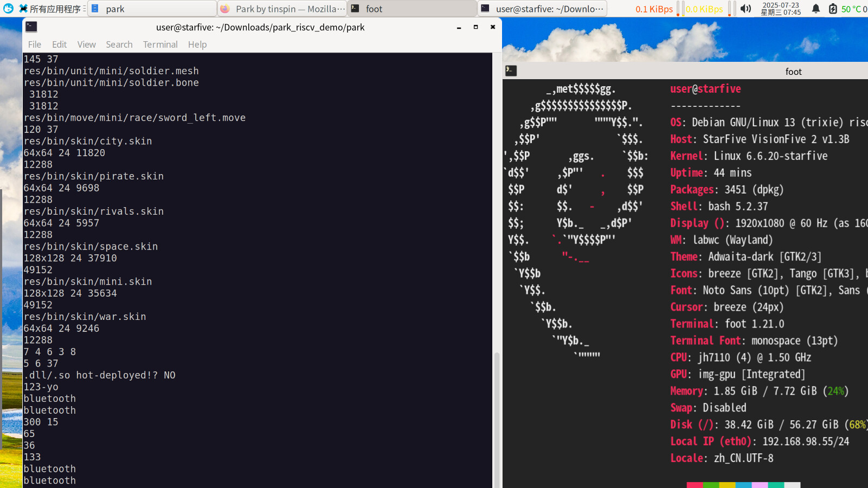868x488 pixels.
Task: Open the clock showing 2025-07-23 07:45
Action: click(781, 9)
